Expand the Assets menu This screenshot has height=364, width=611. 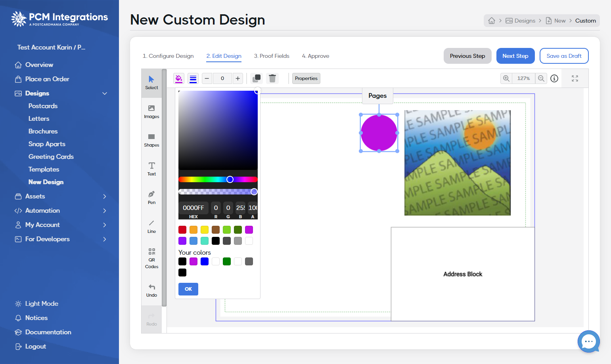tap(105, 196)
